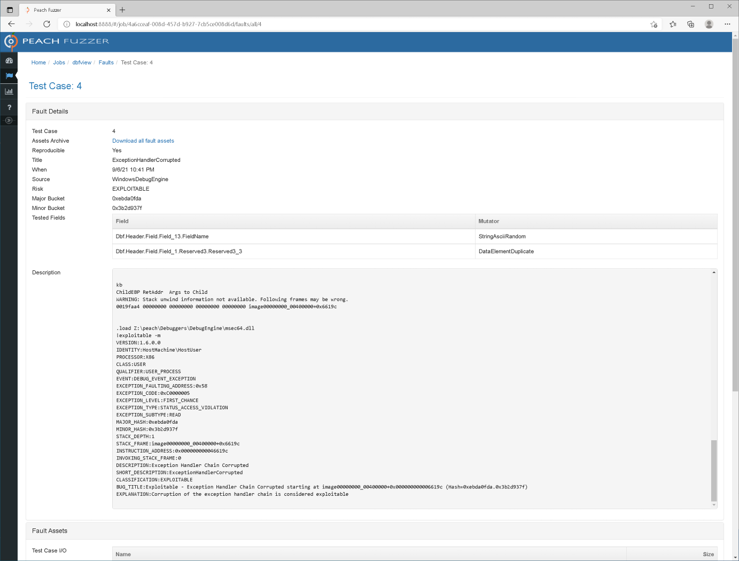The height and width of the screenshot is (561, 739).
Task: Select the Peach Fuzzer browser tab
Action: point(65,9)
